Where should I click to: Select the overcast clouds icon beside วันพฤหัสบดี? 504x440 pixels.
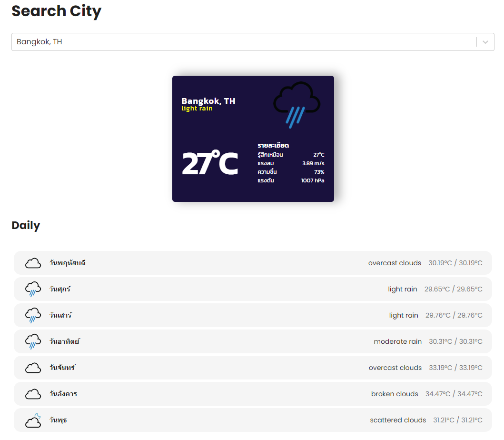click(x=33, y=262)
